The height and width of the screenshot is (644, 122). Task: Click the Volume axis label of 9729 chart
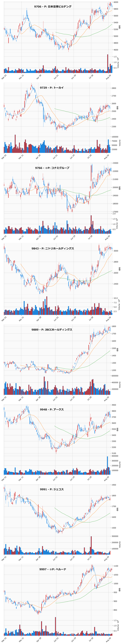click(x=120, y=143)
